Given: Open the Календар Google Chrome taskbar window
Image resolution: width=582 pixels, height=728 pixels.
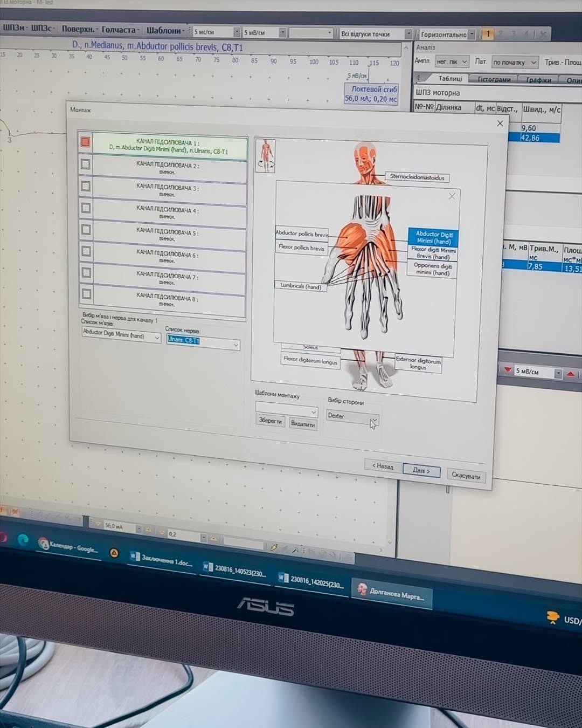Looking at the screenshot, I should [69, 547].
